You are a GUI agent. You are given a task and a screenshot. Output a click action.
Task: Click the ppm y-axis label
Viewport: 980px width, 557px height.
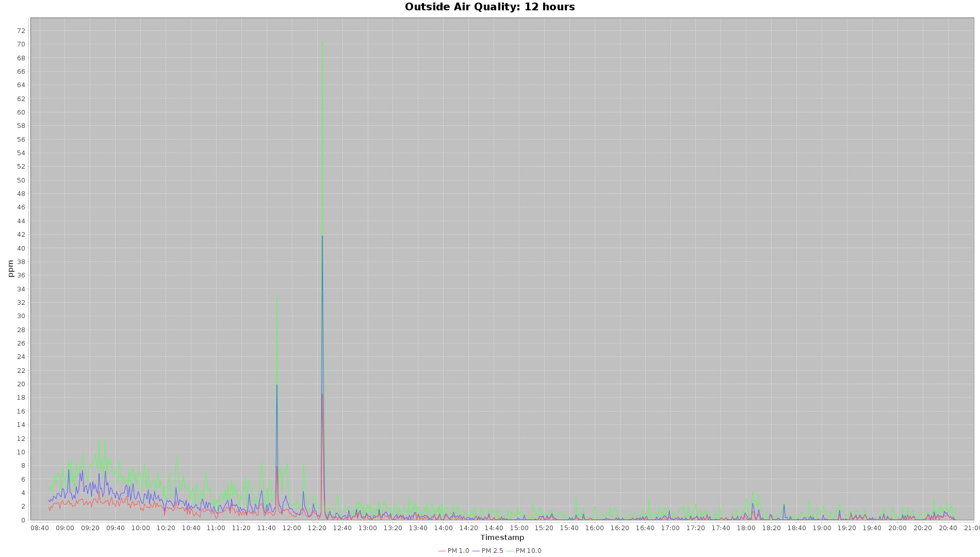(x=11, y=268)
